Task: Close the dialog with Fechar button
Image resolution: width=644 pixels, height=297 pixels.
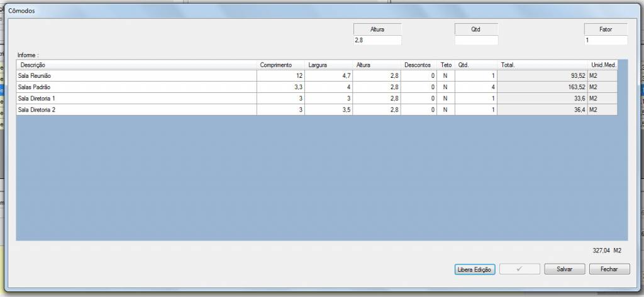Action: [609, 269]
